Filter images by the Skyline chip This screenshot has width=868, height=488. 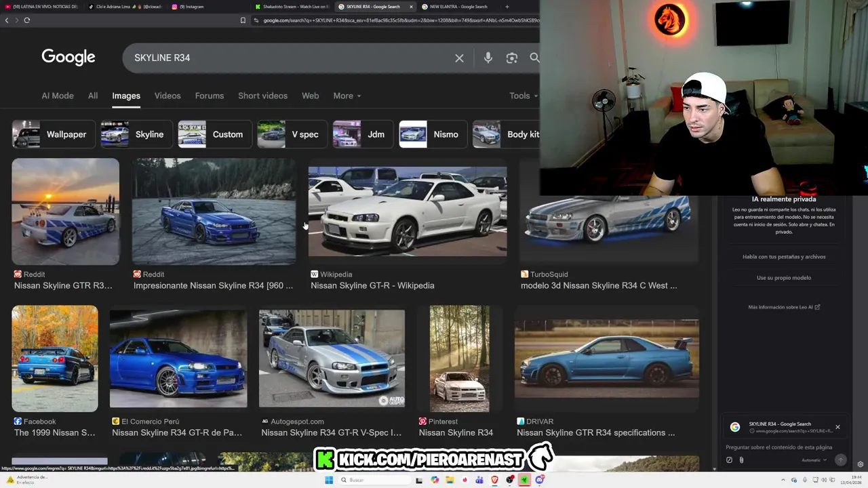[136, 134]
